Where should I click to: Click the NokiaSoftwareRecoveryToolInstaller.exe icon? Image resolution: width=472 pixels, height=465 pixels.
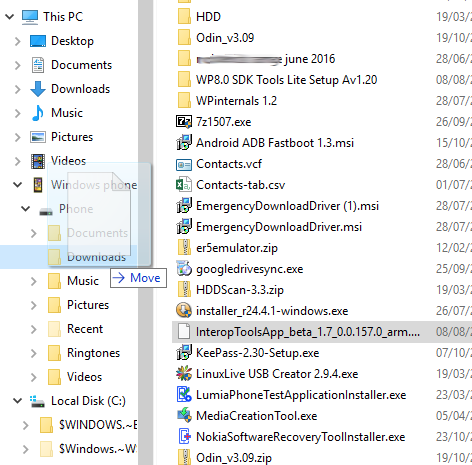pos(184,437)
